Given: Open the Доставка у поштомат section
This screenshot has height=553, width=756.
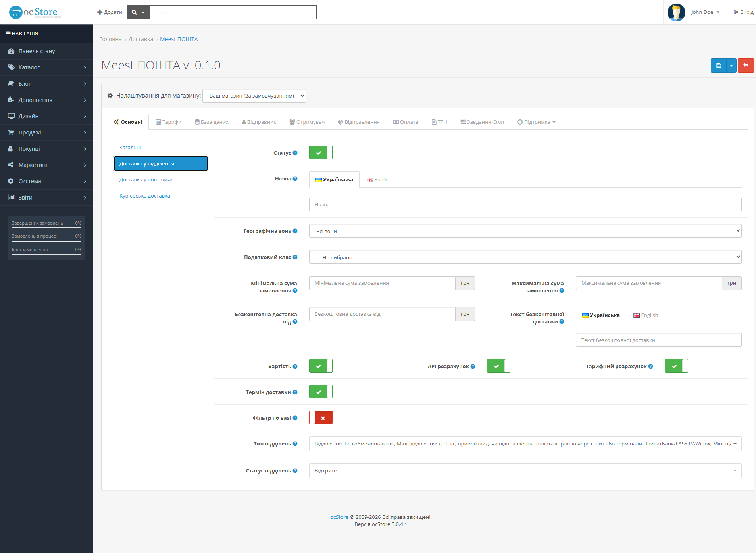Looking at the screenshot, I should (x=161, y=179).
